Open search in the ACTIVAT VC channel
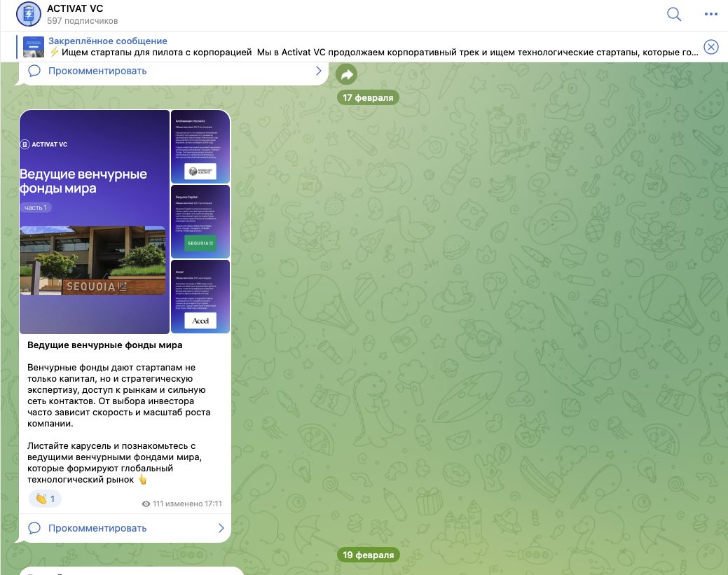 [674, 15]
